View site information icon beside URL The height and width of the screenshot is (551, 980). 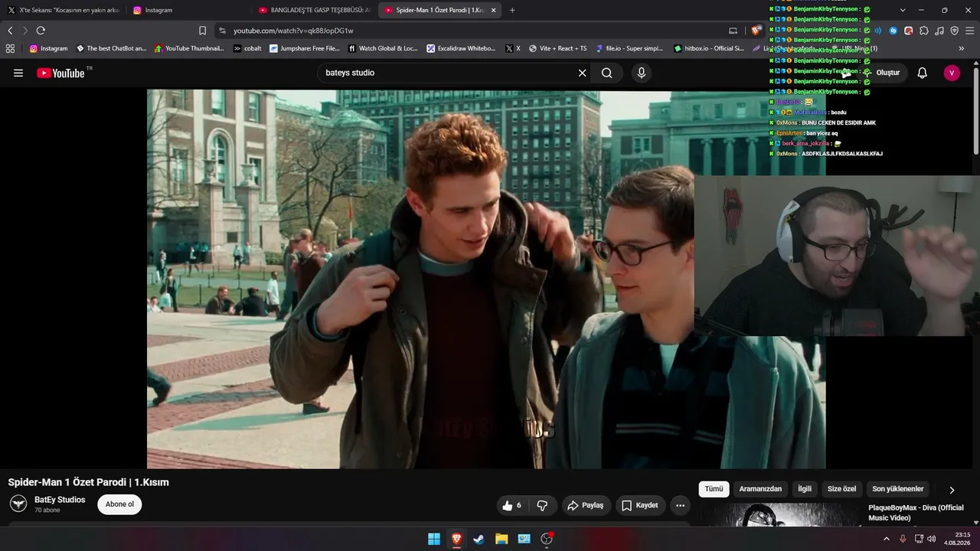point(222,31)
